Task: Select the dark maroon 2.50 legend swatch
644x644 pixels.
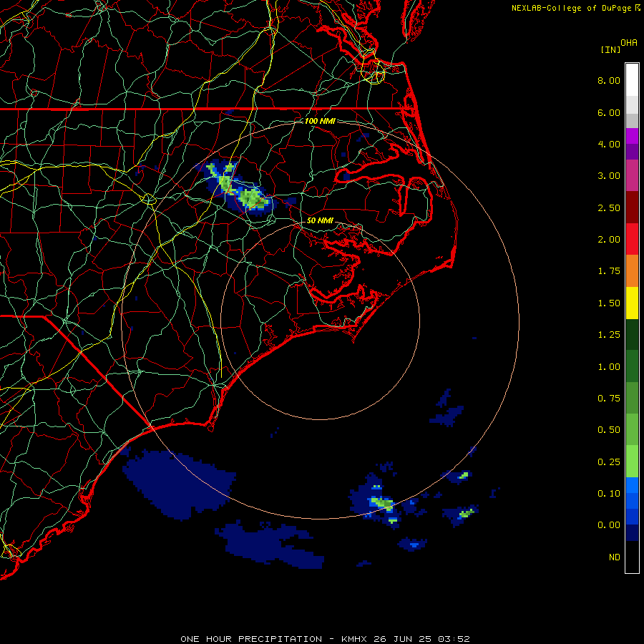Action: pyautogui.click(x=632, y=208)
